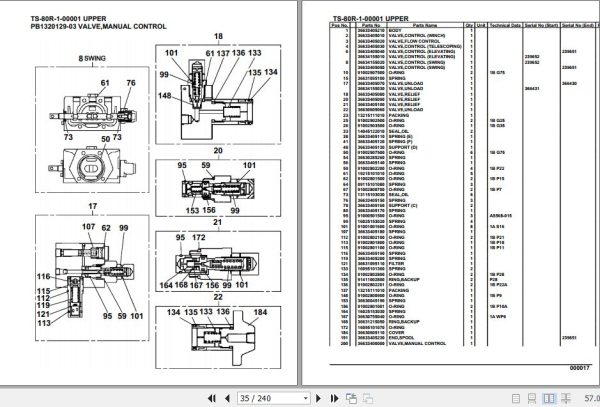Screen dimensions: 600x407
Task: Click the zoom percentage value 57
Action: 592,398
